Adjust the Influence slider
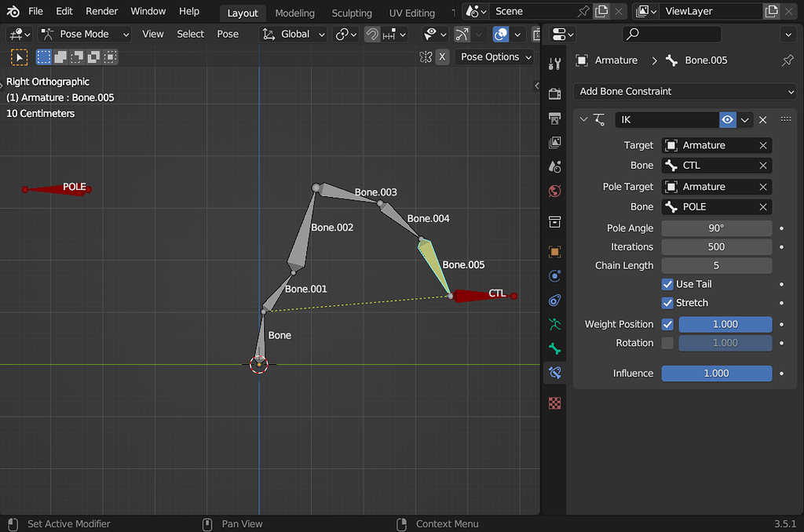Screen dimensions: 804x532 pos(716,373)
